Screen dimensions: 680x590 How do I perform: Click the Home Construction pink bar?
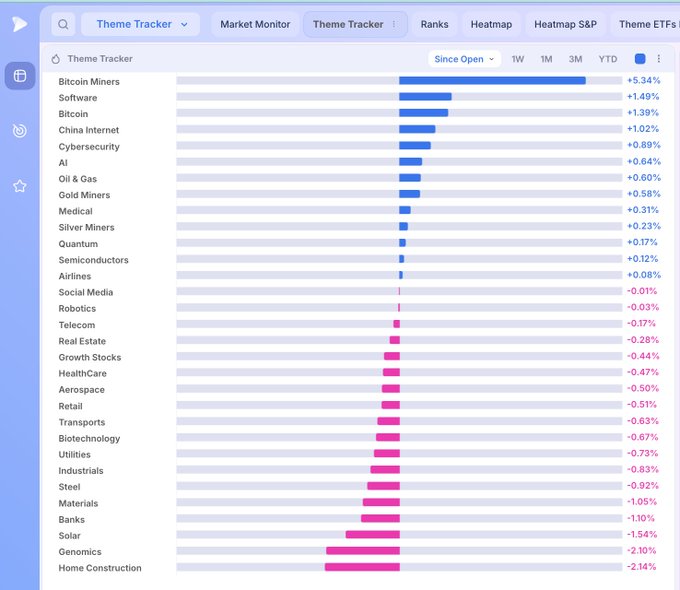362,567
